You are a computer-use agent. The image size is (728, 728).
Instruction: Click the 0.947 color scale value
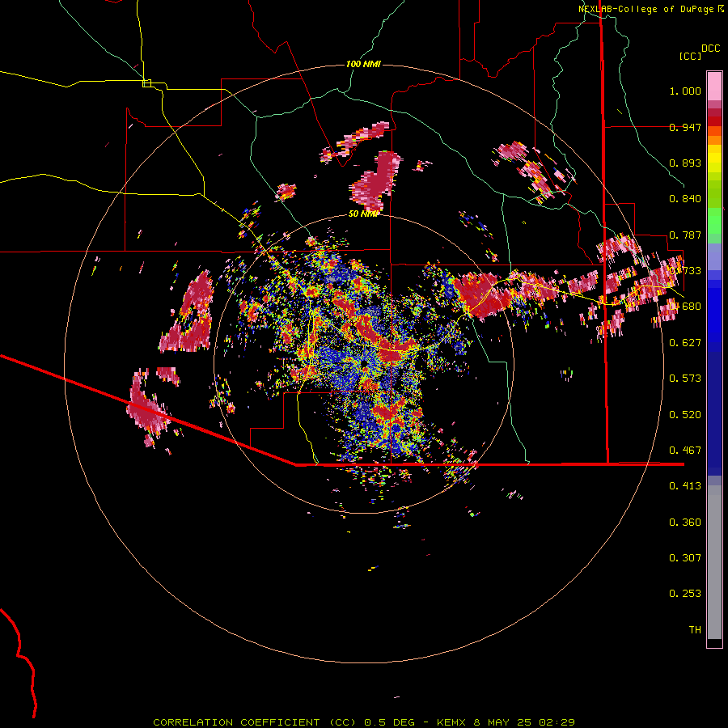point(685,127)
